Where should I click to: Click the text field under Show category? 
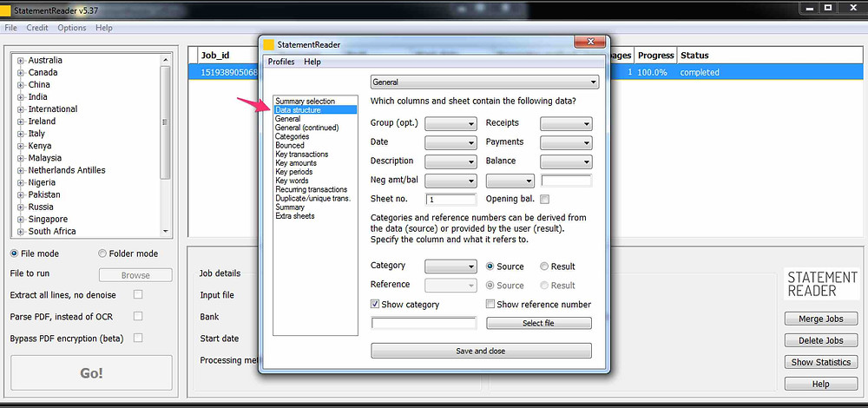point(424,323)
